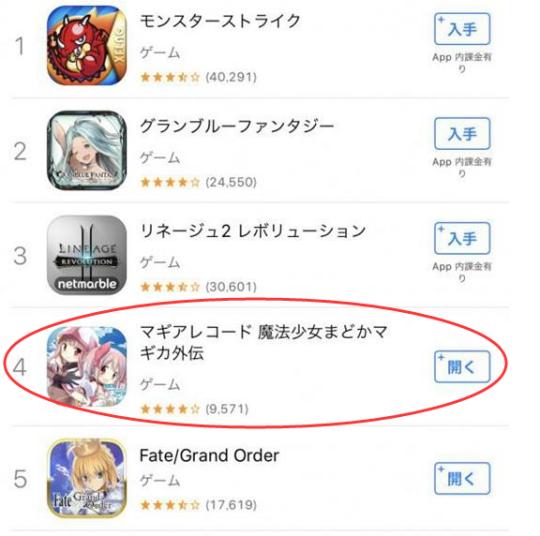Open the マギアレコード 魔法少女まどかマギカ外伝 title
Viewport: 540px width, 536px height.
click(264, 342)
